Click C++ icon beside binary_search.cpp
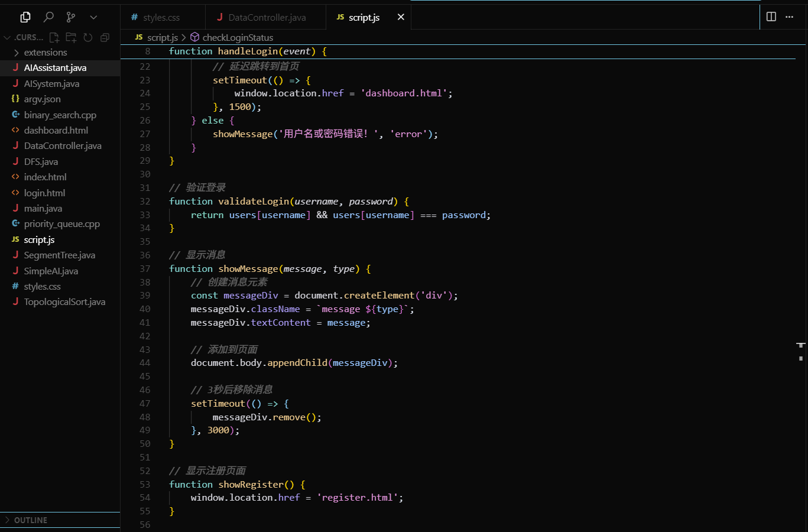The height and width of the screenshot is (532, 808). point(15,115)
